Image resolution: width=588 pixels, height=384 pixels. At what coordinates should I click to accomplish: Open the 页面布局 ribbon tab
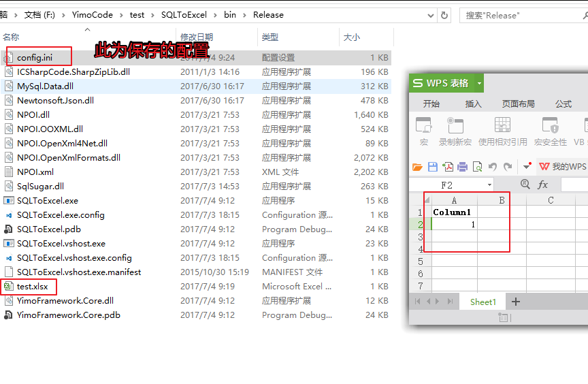(x=519, y=104)
